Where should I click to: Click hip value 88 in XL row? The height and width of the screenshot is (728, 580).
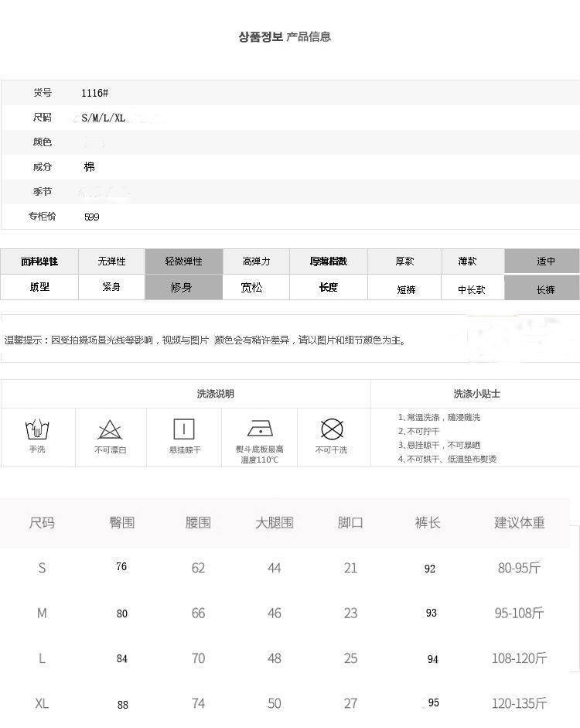(x=122, y=705)
